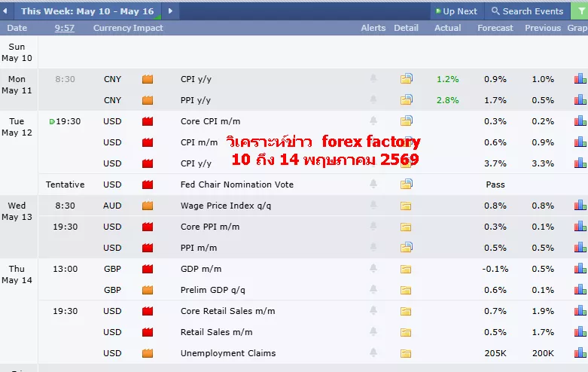Toggle alert bell for CNY PPI y/y
Screen dimensions: 588x372
(373, 99)
